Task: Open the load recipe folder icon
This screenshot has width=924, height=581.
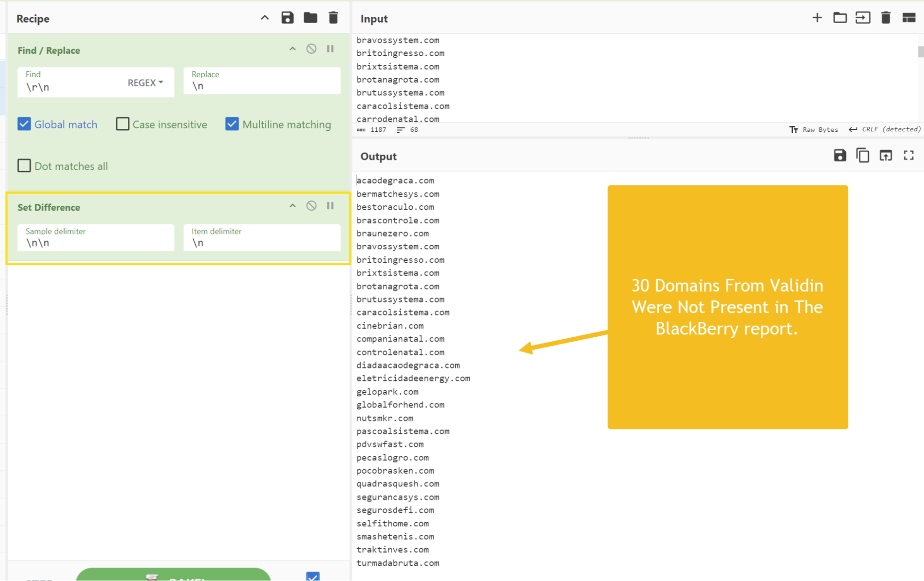Action: coord(310,18)
